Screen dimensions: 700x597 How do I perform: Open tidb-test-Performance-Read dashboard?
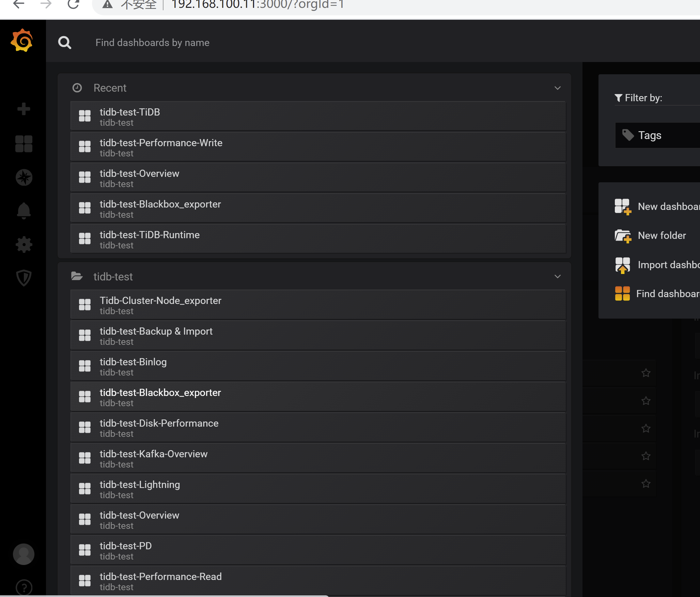point(318,580)
